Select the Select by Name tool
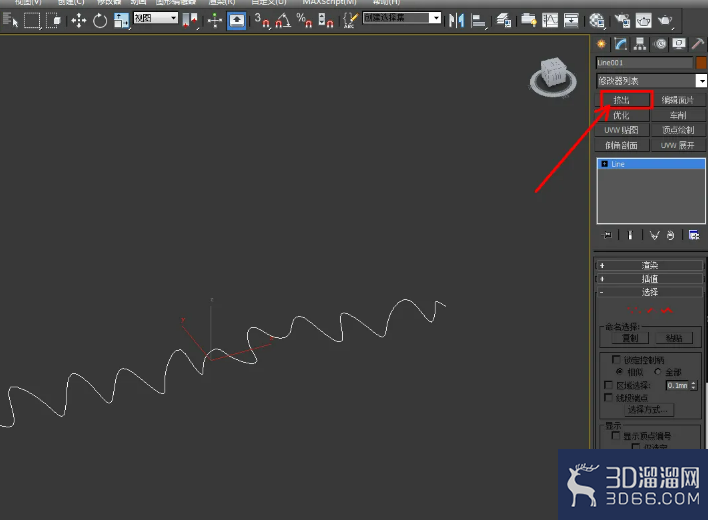This screenshot has width=708, height=520. 10,20
